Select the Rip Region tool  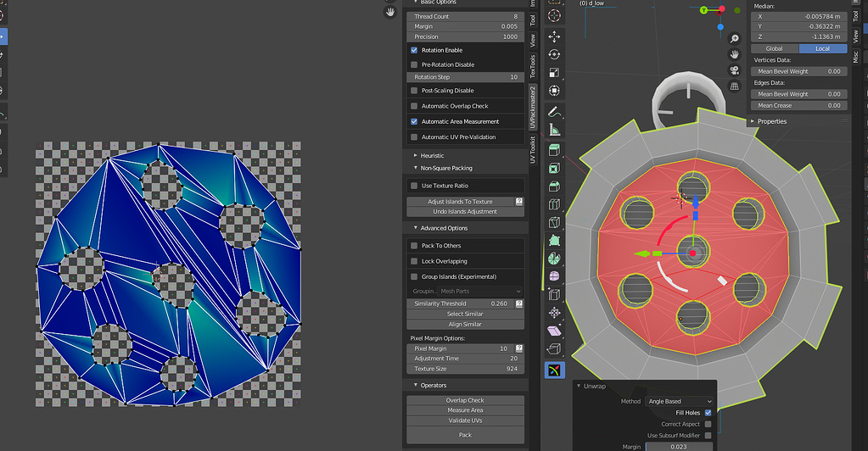click(x=554, y=348)
